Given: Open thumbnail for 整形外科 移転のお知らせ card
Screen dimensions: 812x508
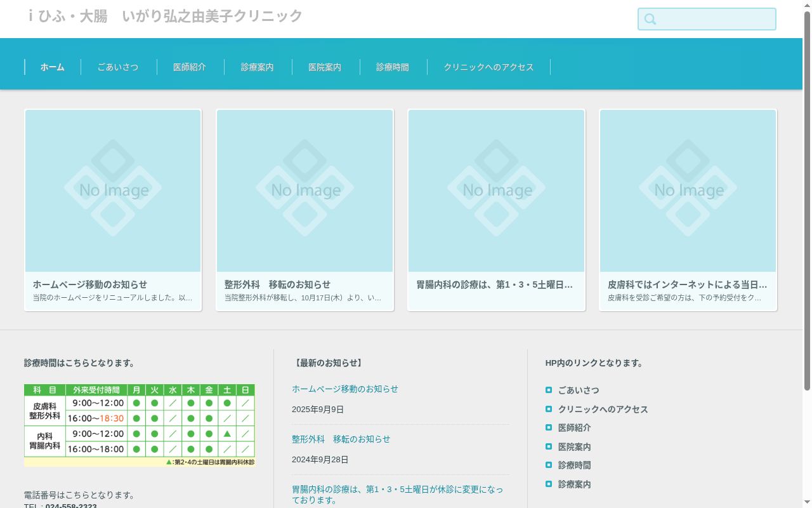Looking at the screenshot, I should click(x=304, y=191).
